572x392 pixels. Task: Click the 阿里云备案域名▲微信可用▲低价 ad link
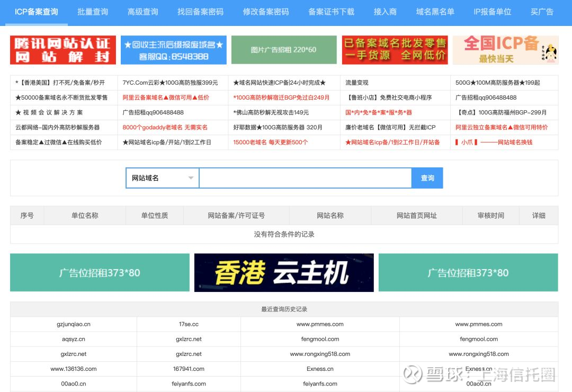[x=166, y=97]
